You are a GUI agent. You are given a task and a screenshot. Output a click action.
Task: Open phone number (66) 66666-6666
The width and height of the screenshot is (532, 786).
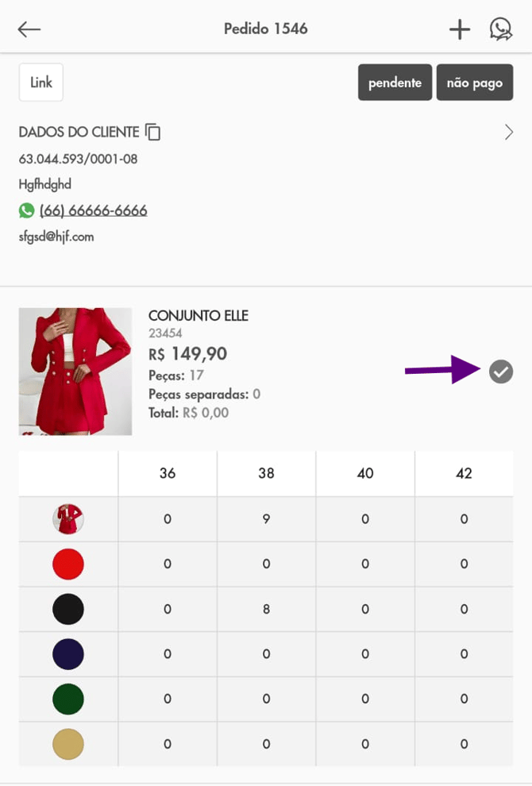(x=93, y=210)
